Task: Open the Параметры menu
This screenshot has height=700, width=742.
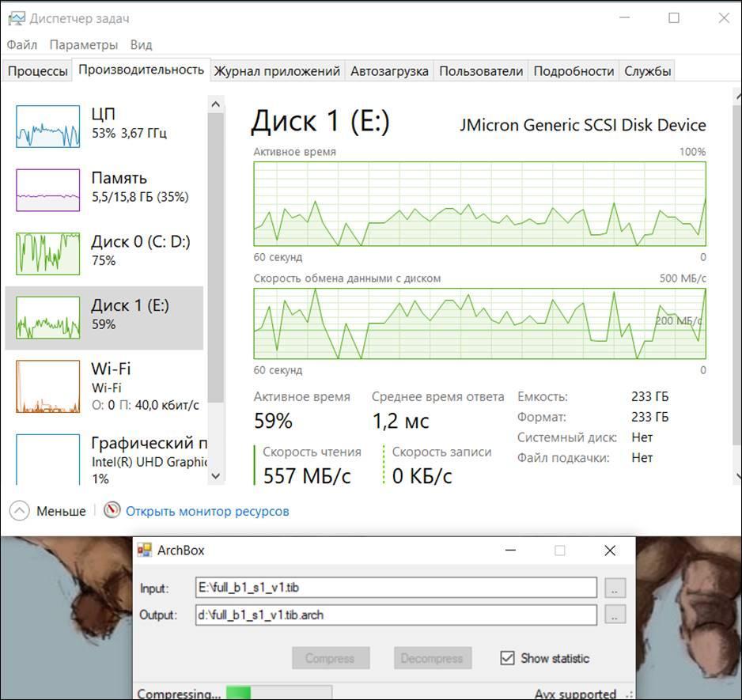Action: click(x=83, y=45)
